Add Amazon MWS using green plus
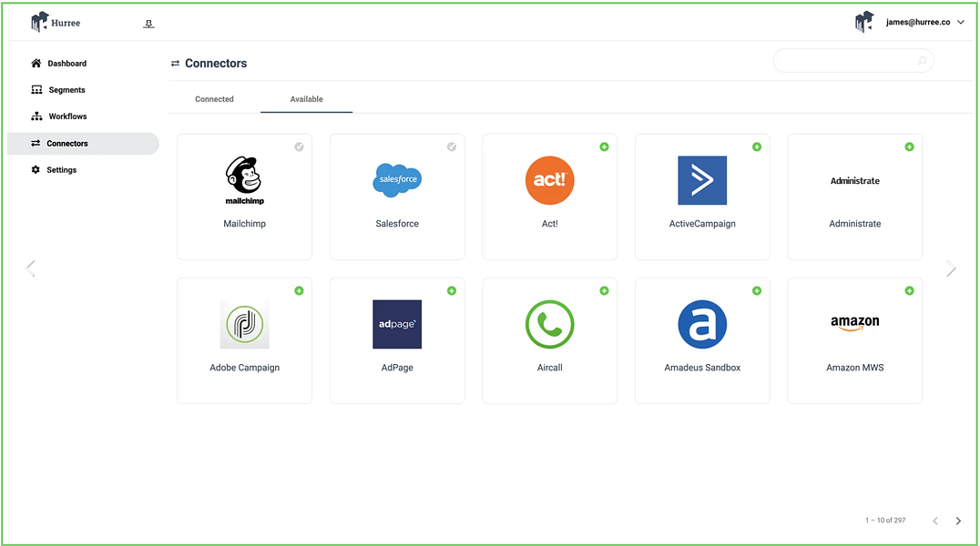980x546 pixels. (x=909, y=290)
